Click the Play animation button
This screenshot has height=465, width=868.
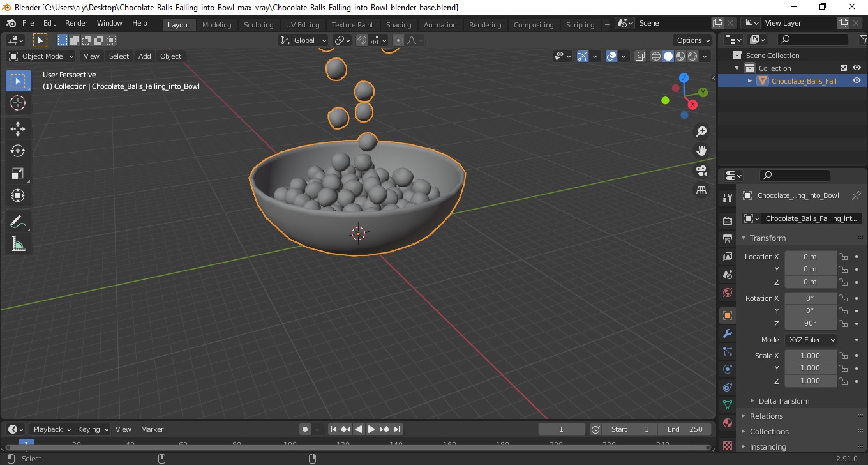(371, 429)
